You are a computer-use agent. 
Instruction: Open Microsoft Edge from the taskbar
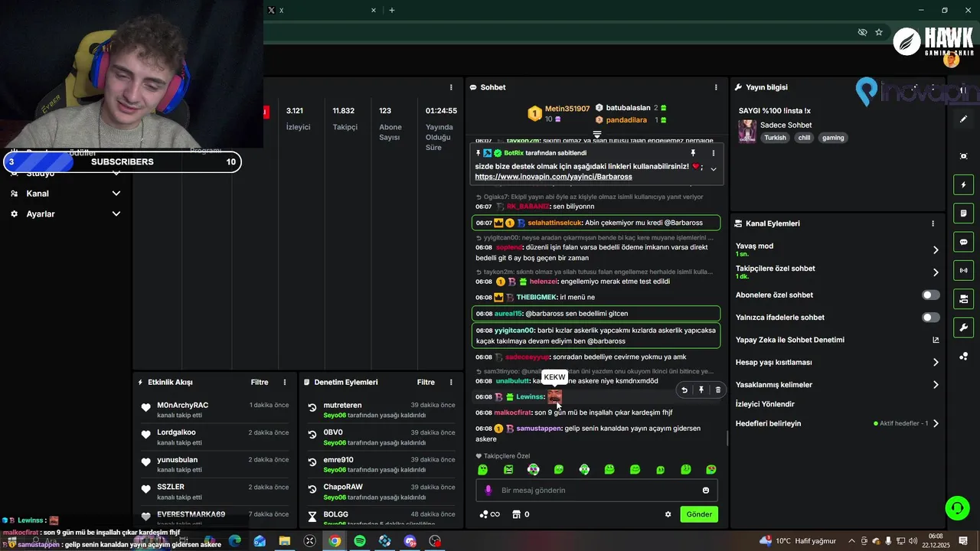(234, 541)
